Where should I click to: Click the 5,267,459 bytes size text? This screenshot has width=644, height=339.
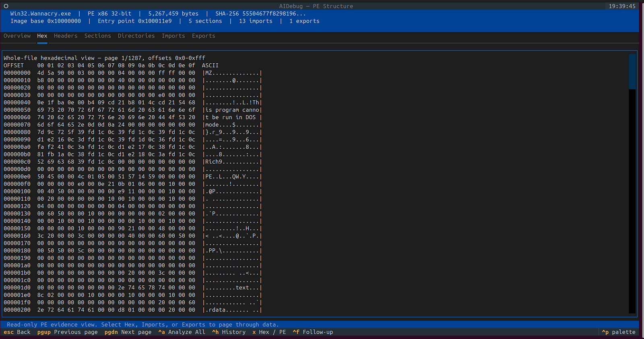click(173, 14)
